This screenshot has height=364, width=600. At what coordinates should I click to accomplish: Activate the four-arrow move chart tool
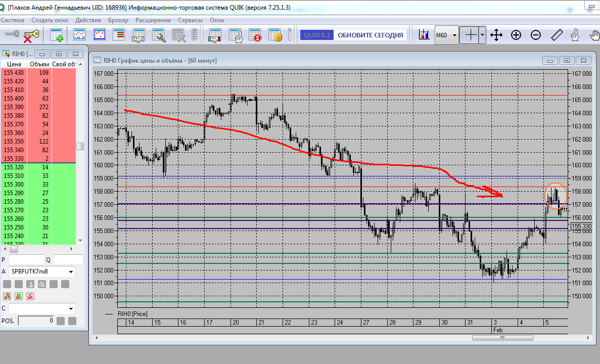(x=496, y=35)
